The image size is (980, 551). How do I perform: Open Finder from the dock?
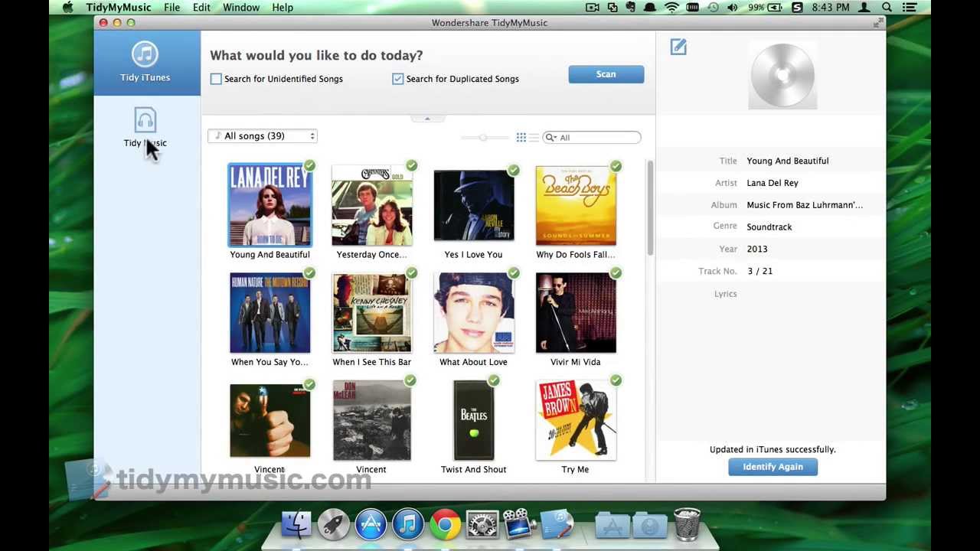pos(296,525)
